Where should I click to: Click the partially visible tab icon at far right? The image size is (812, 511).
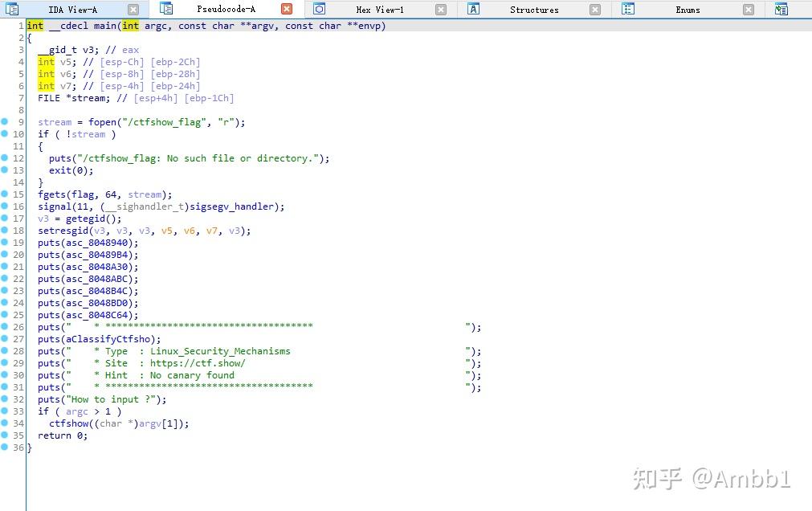click(781, 9)
